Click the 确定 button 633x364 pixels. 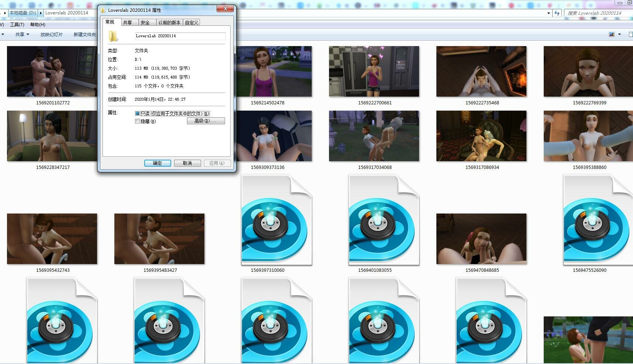pyautogui.click(x=158, y=163)
